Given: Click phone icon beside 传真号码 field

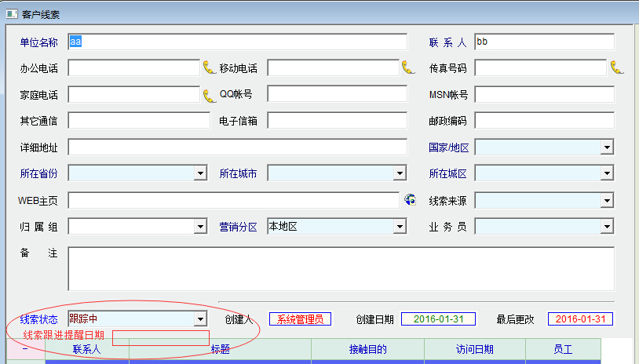Looking at the screenshot, I should pos(617,67).
